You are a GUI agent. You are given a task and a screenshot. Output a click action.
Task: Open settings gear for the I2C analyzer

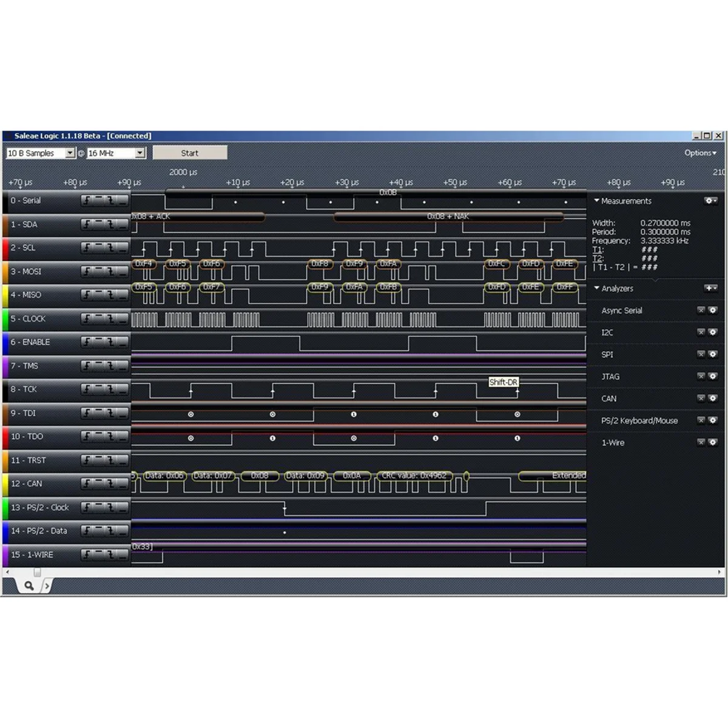[713, 332]
